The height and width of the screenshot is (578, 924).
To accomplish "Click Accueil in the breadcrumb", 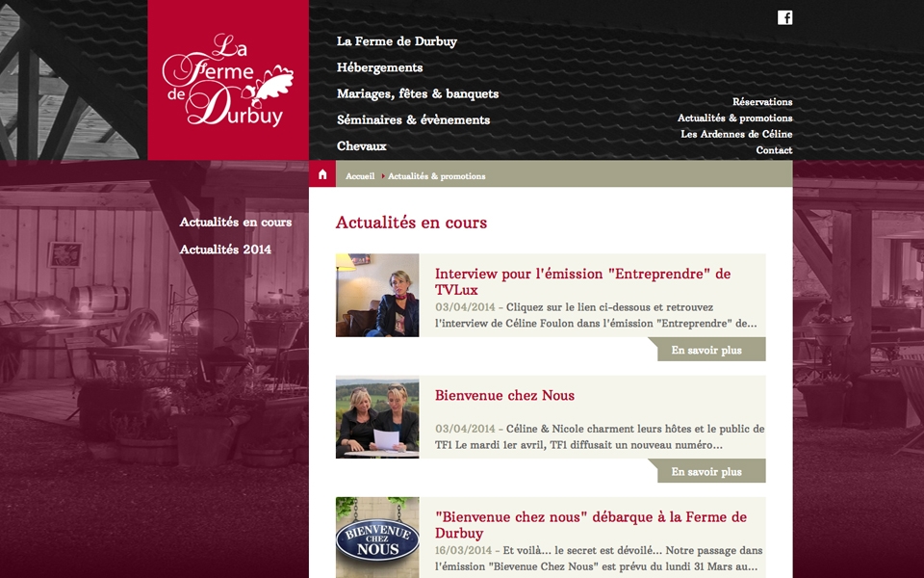I will click(x=359, y=175).
